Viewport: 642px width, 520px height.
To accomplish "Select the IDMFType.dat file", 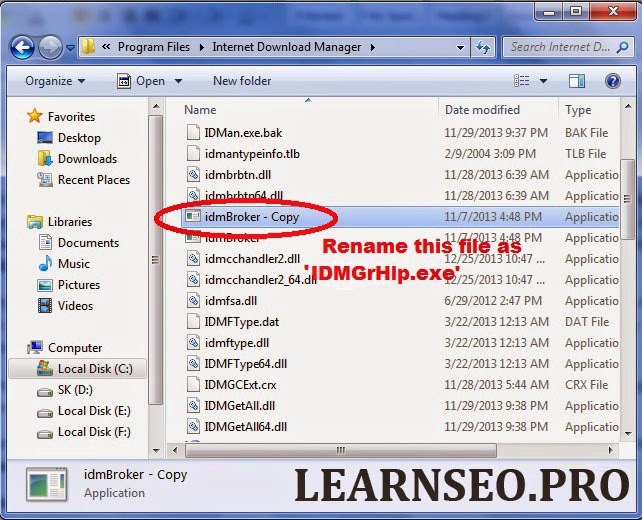I will tap(401, 322).
